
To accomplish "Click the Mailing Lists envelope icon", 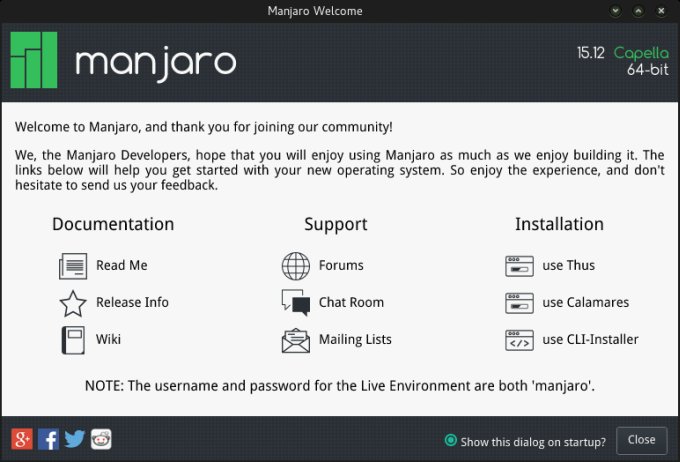I will [296, 341].
